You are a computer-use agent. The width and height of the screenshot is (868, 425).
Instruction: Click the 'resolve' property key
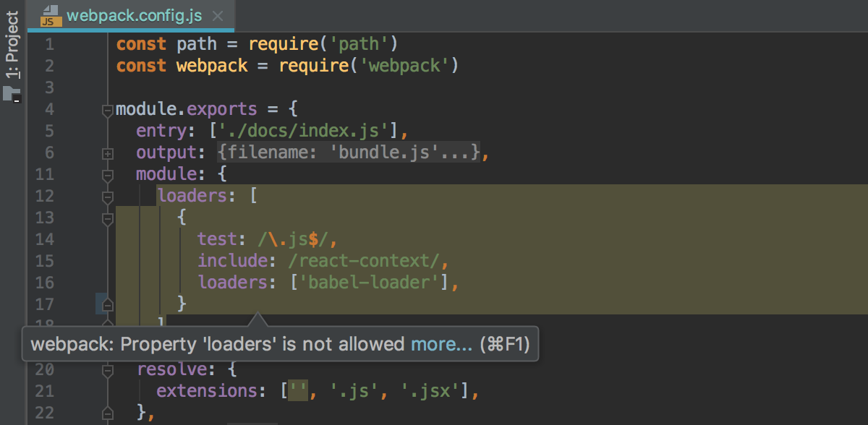[x=171, y=369]
